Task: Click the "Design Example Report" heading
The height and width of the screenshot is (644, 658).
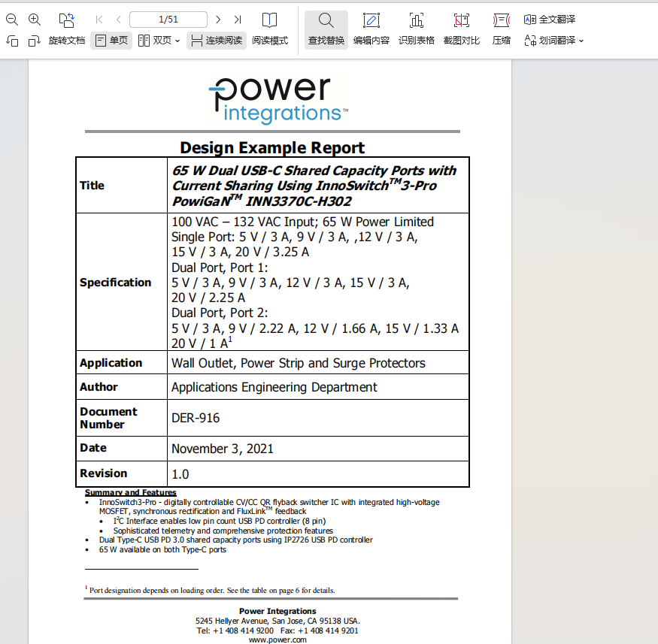Action: point(272,147)
